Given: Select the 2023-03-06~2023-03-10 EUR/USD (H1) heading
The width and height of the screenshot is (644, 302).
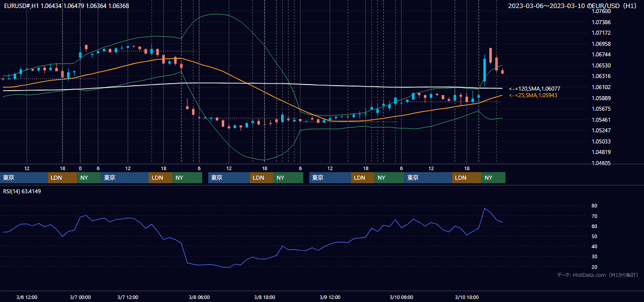Looking at the screenshot, I should [x=572, y=6].
